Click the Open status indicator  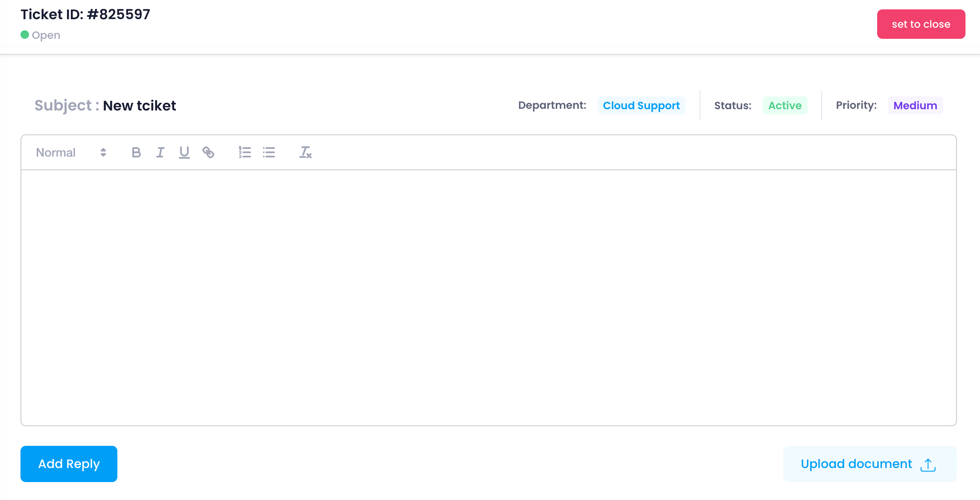coord(41,35)
